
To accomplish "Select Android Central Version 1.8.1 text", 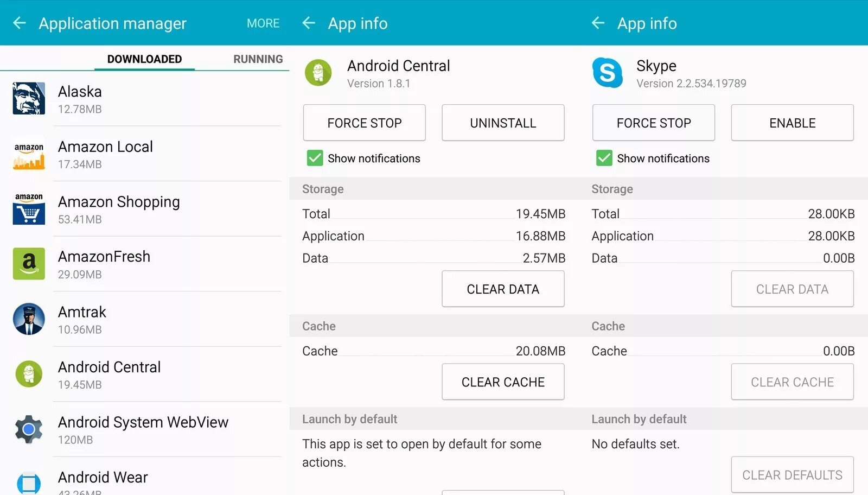I will pyautogui.click(x=379, y=84).
